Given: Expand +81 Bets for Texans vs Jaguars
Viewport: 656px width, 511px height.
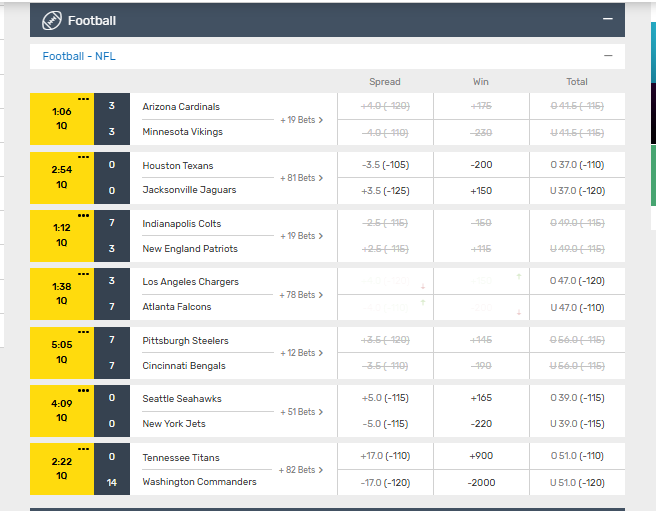Looking at the screenshot, I should point(302,178).
